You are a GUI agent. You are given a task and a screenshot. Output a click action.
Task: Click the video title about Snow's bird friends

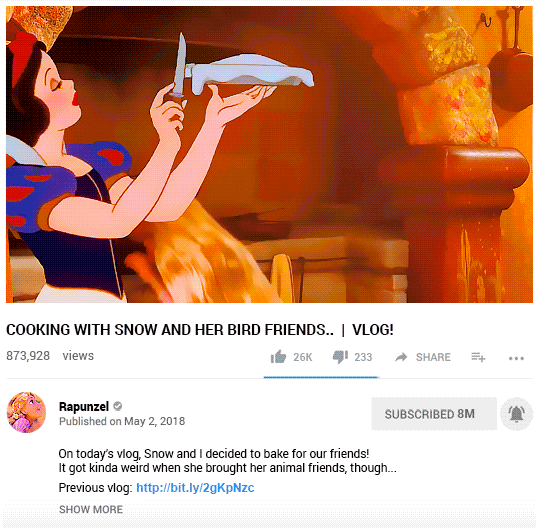tap(200, 330)
